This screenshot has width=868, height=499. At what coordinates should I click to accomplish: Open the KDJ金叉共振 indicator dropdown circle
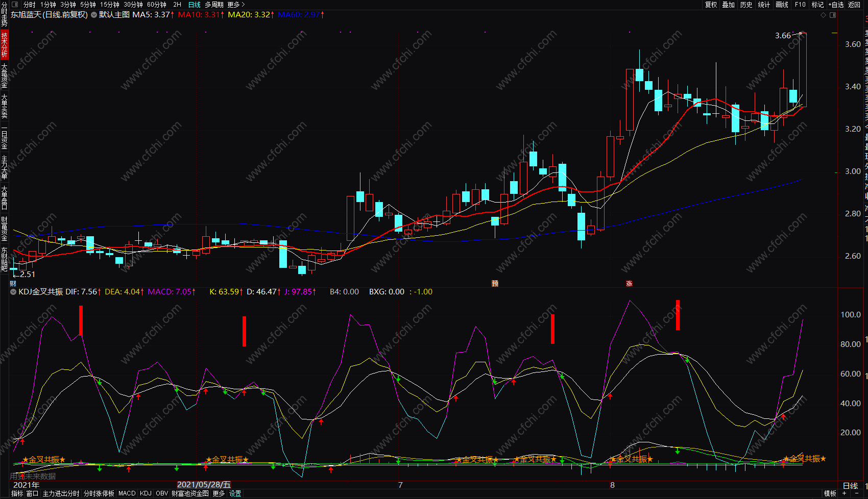pyautogui.click(x=13, y=292)
